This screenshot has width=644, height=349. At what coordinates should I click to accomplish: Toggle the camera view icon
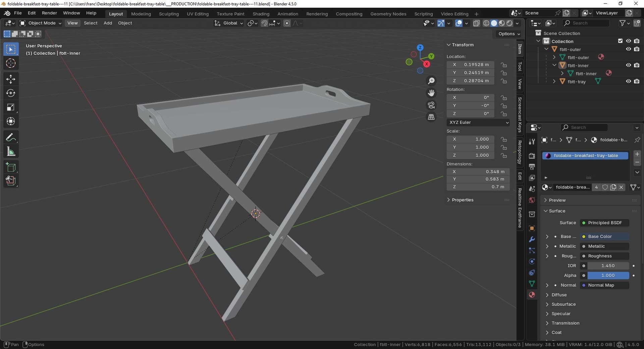pos(431,105)
